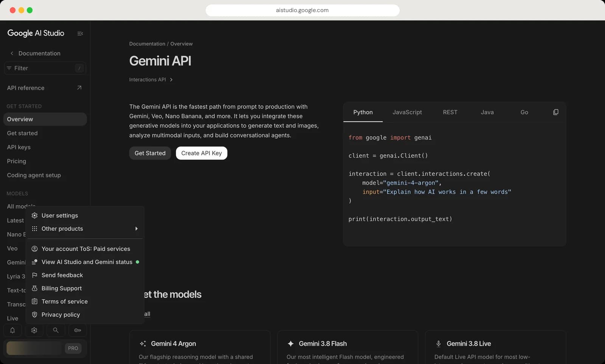Open notifications bell icon in sidebar footer
The image size is (605, 364).
(12, 330)
